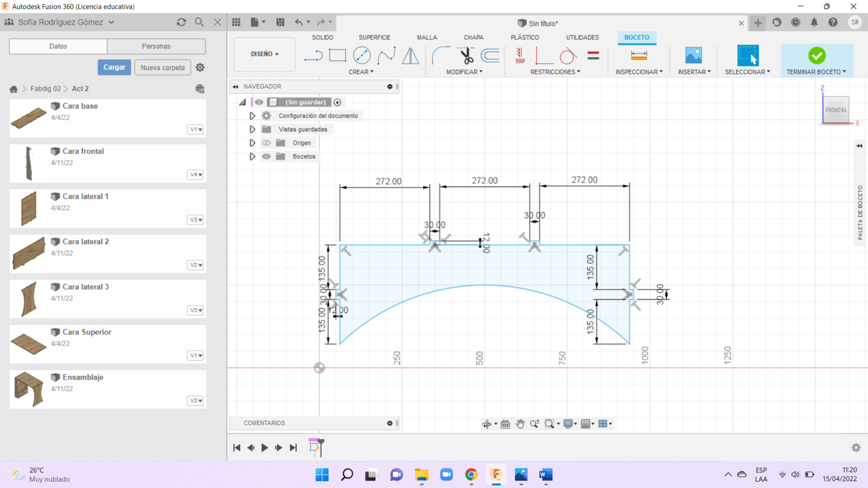
Task: Switch to the SUPERFICIE tab
Action: (374, 37)
